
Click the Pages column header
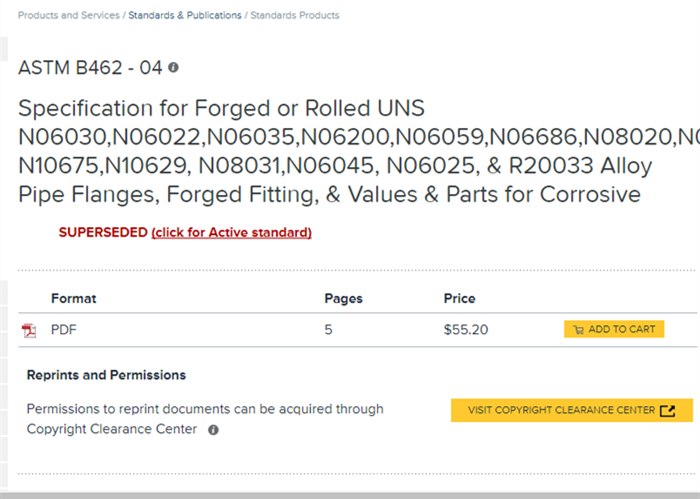[x=343, y=299]
